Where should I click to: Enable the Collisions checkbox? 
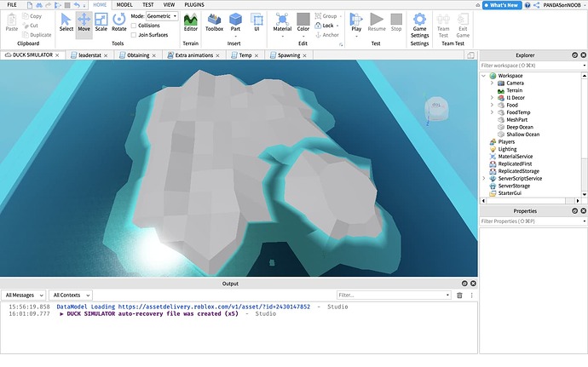[x=134, y=26]
